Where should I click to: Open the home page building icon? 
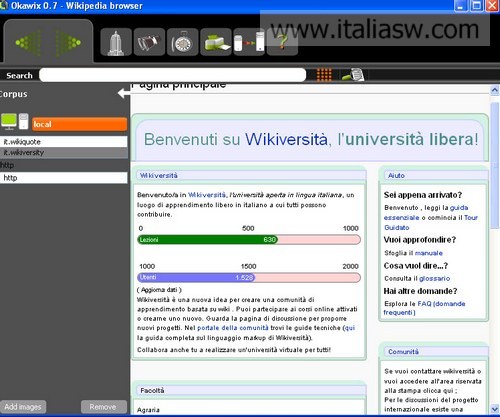click(116, 42)
